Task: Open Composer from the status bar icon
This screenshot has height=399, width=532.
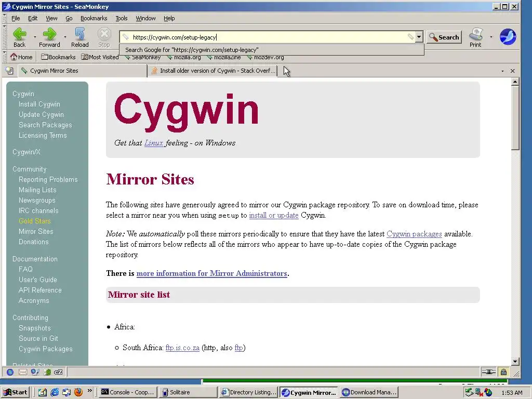Action: pos(47,372)
